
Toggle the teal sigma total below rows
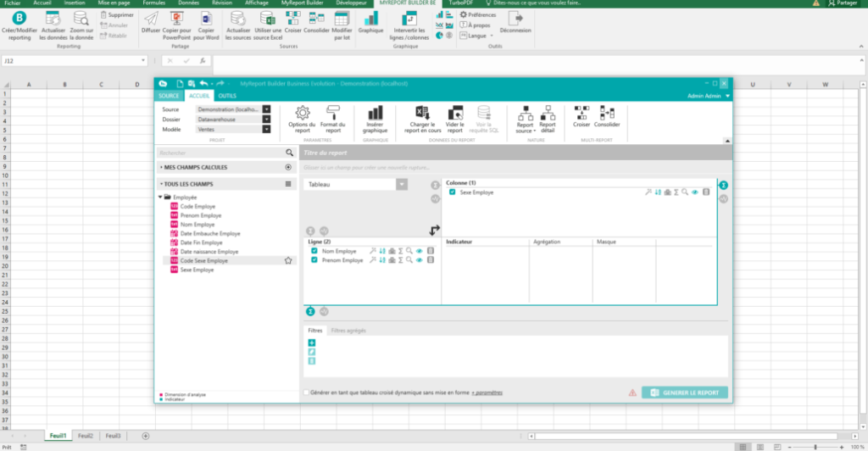pyautogui.click(x=310, y=312)
